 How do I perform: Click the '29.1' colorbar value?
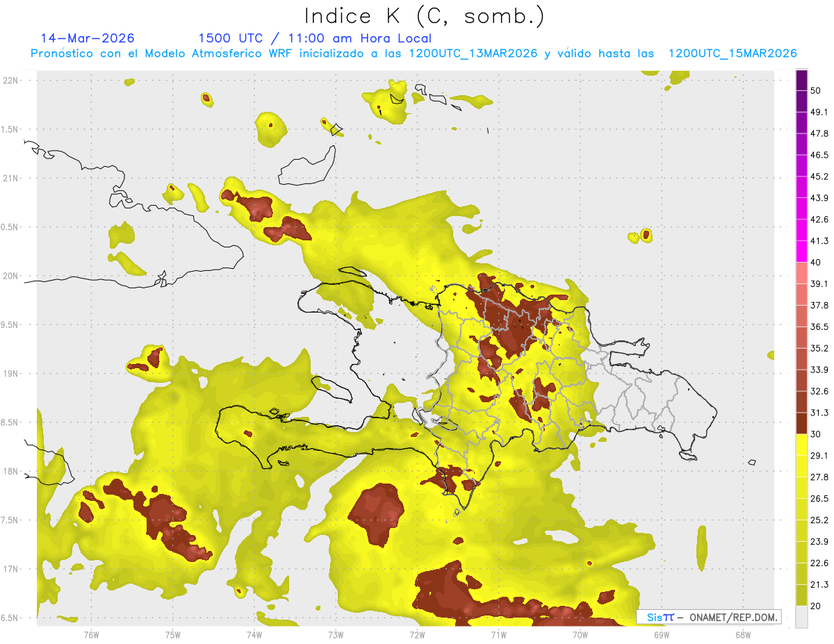pos(819,455)
